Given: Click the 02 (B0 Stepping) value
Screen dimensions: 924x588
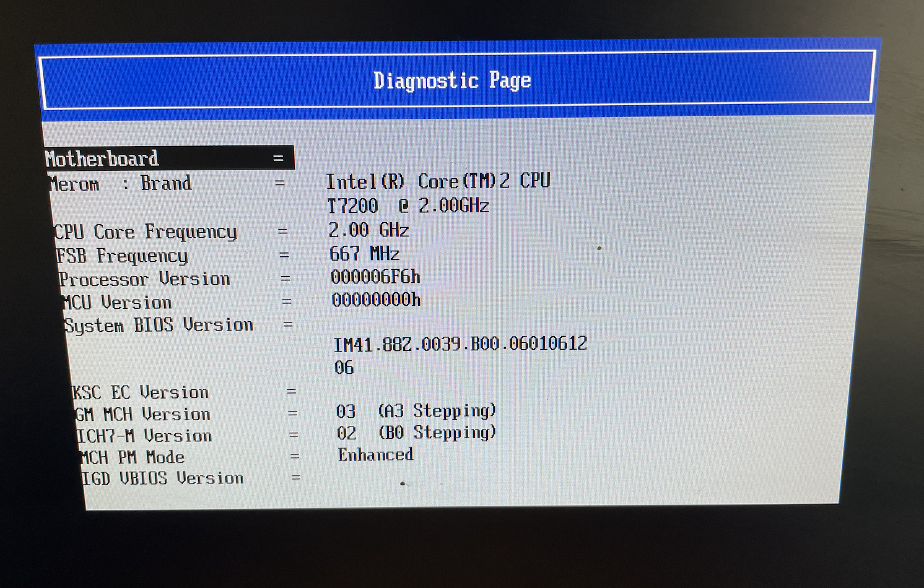Looking at the screenshot, I should 417,433.
